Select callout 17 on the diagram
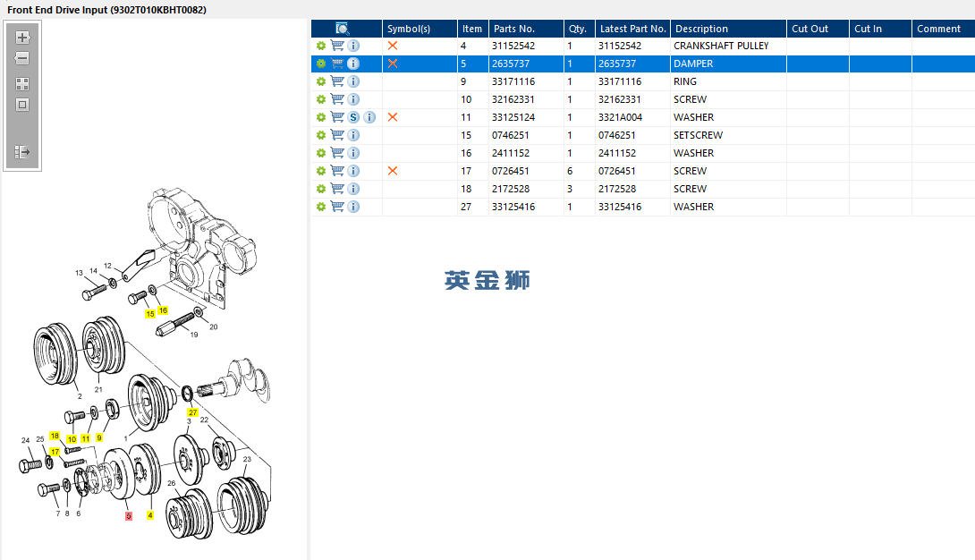The image size is (975, 560). tap(55, 452)
